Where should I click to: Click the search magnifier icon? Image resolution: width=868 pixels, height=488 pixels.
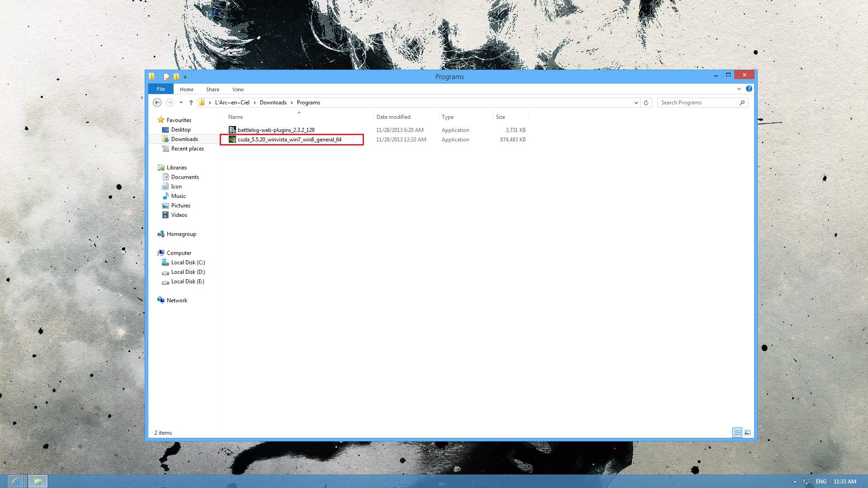click(x=742, y=103)
